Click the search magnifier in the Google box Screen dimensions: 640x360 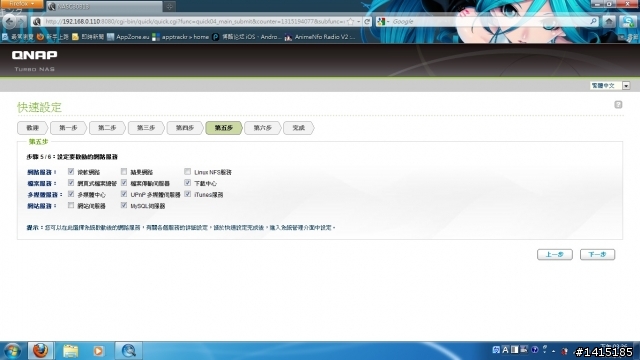click(x=593, y=21)
